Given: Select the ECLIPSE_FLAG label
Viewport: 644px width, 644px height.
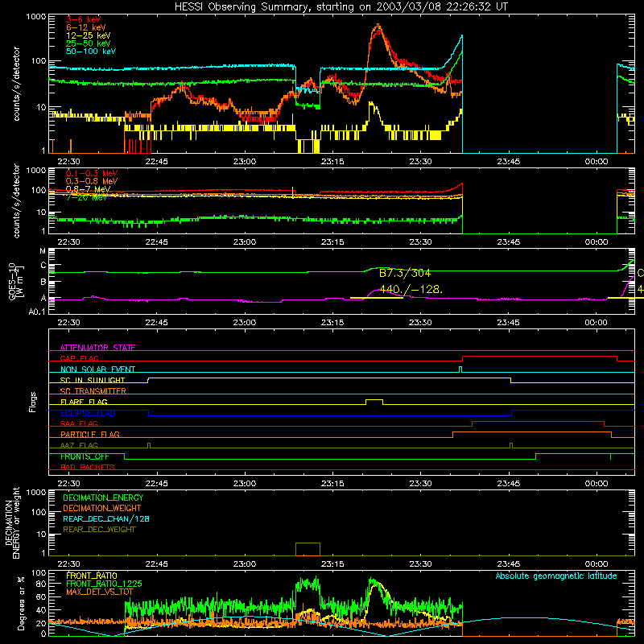Looking at the screenshot, I should [88, 413].
